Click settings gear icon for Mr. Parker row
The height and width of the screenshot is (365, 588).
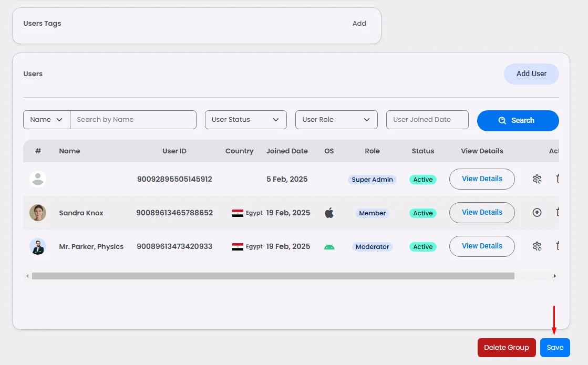537,246
